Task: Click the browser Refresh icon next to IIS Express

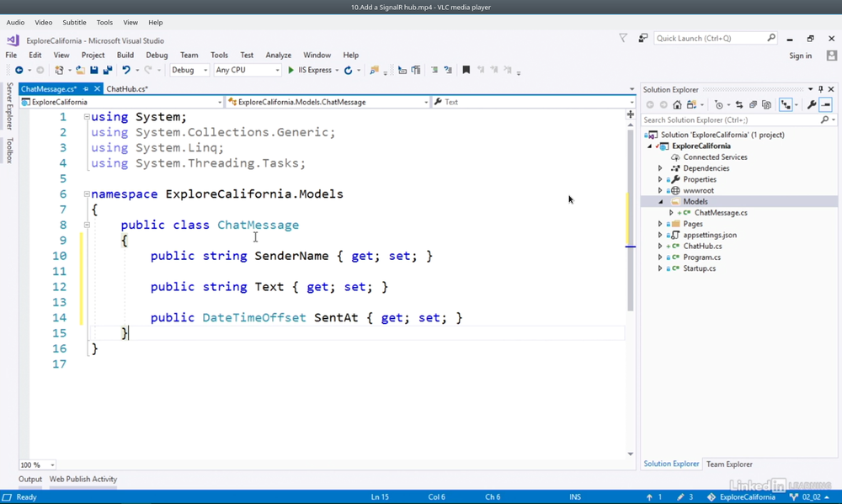Action: pyautogui.click(x=348, y=71)
